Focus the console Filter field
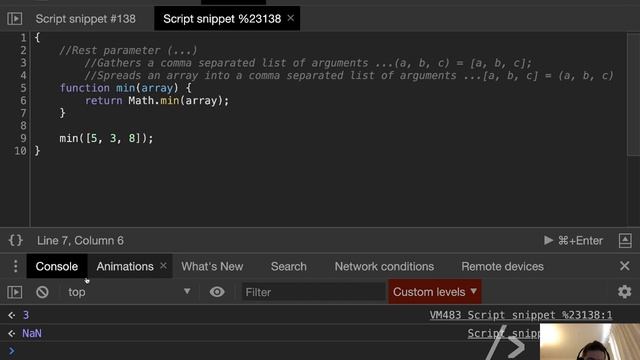The height and width of the screenshot is (360, 640). pyautogui.click(x=313, y=292)
